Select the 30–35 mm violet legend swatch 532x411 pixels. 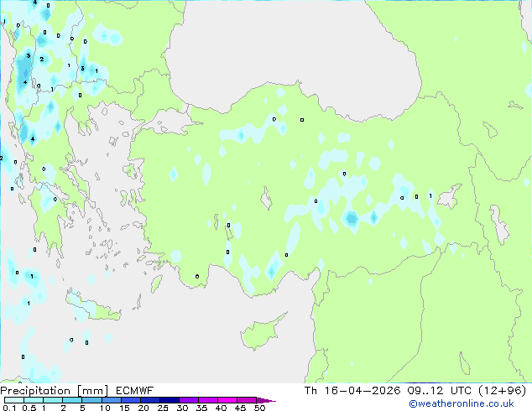pos(189,400)
